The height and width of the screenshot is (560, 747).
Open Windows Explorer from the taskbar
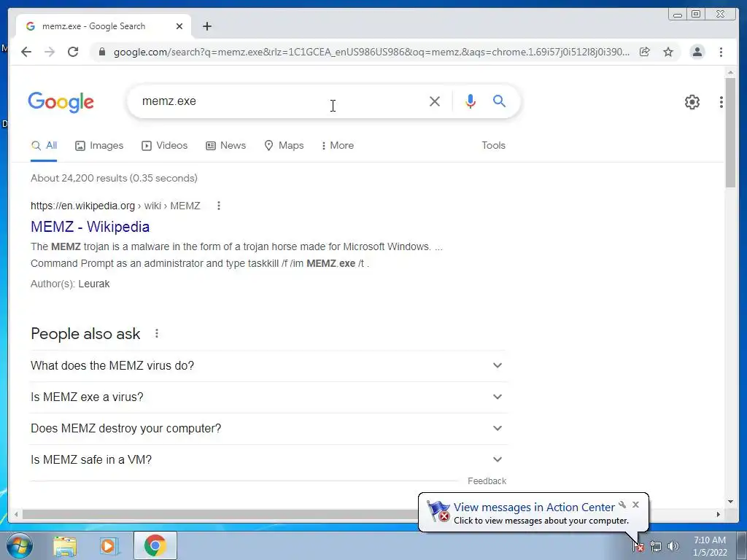click(65, 545)
